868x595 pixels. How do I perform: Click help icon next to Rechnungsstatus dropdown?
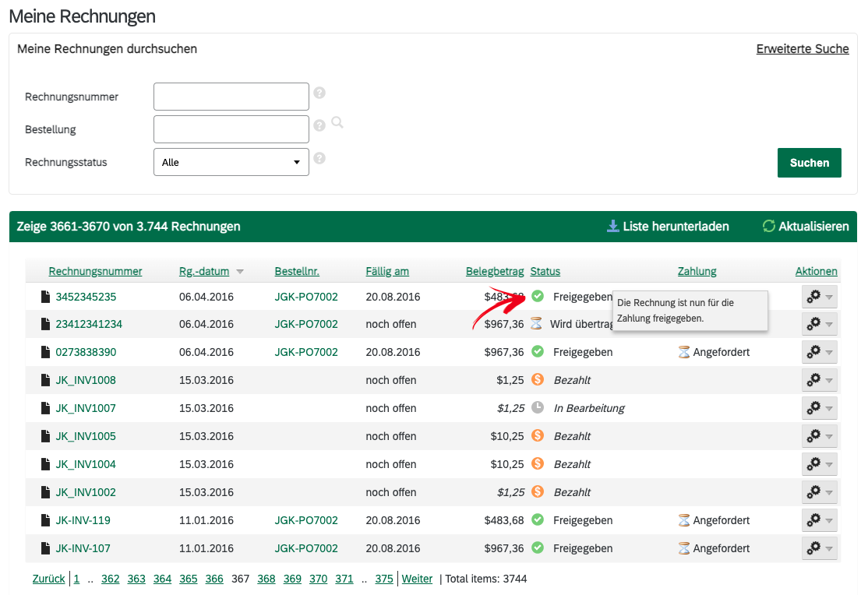pos(319,158)
